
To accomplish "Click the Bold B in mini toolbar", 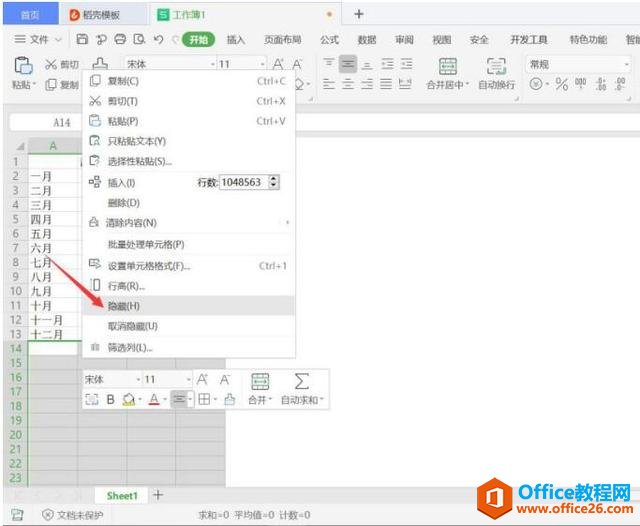I will click(110, 399).
